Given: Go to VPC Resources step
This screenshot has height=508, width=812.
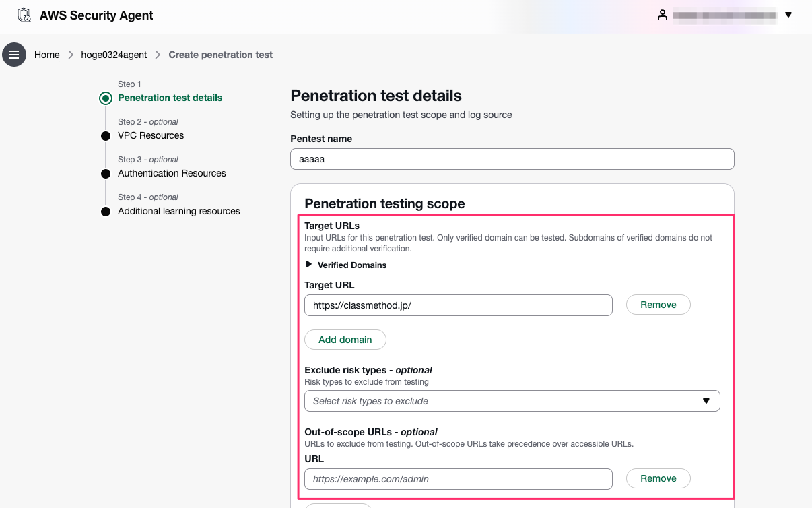Looking at the screenshot, I should [151, 135].
